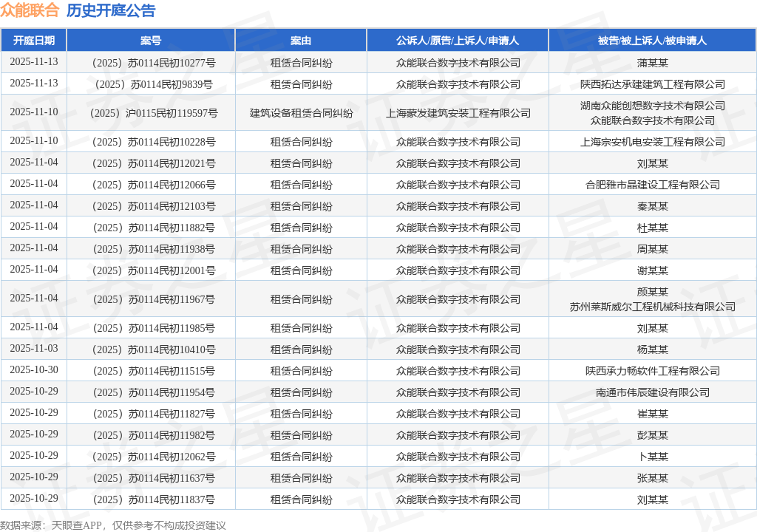757x532 pixels.
Task: Click the 数据来源 天眼查APP footer note
Action: point(113,525)
